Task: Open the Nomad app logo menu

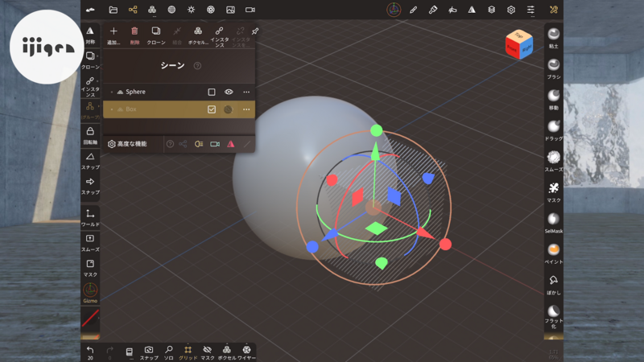Action: point(90,10)
